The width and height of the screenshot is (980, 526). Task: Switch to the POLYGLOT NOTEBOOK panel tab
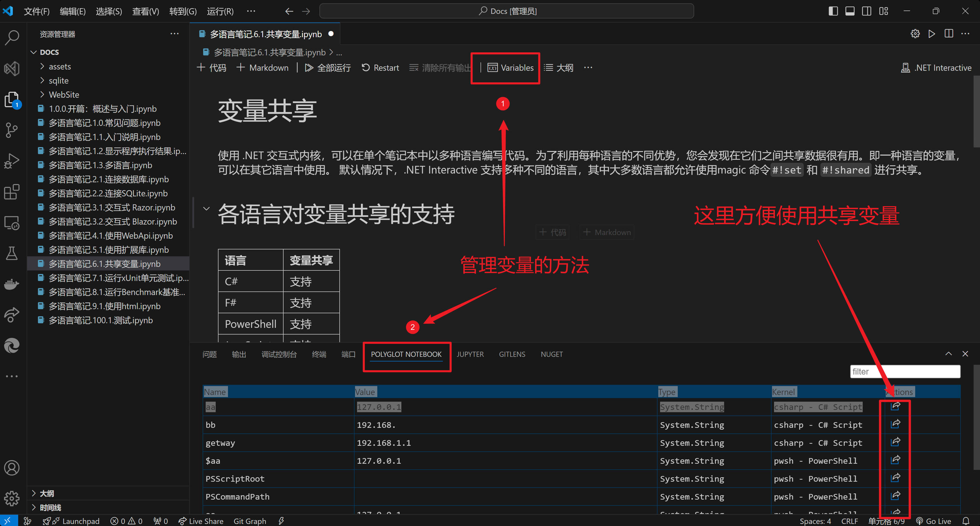coord(406,354)
